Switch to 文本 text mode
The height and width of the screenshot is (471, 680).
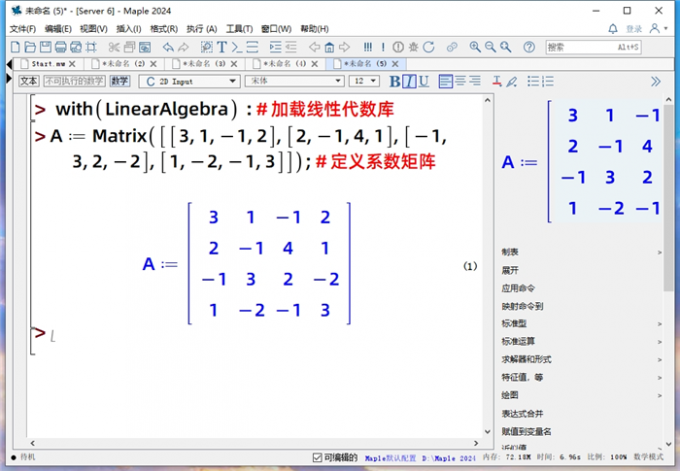29,81
